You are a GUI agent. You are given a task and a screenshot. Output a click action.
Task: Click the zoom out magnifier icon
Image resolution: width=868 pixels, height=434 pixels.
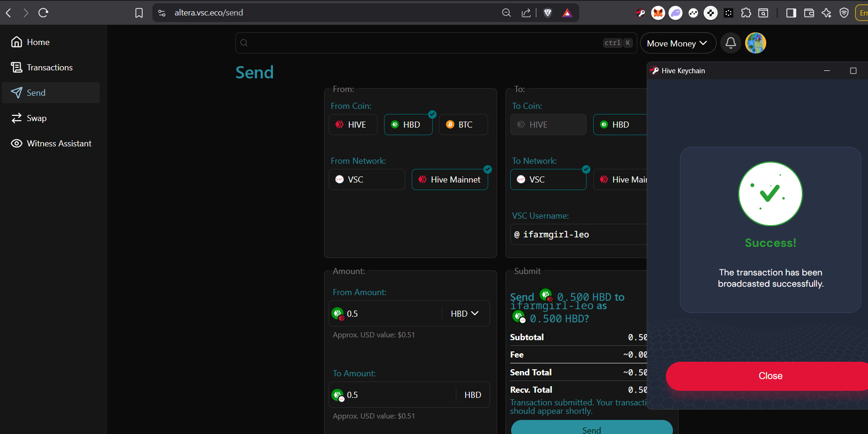[506, 13]
